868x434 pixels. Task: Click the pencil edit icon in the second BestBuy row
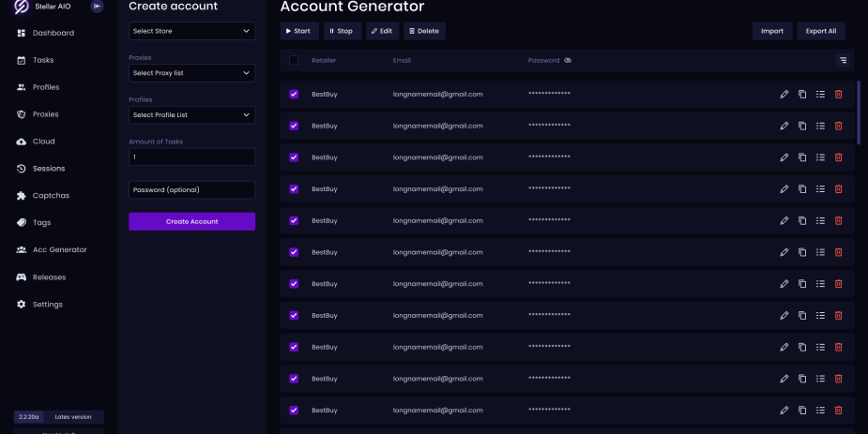pos(784,126)
